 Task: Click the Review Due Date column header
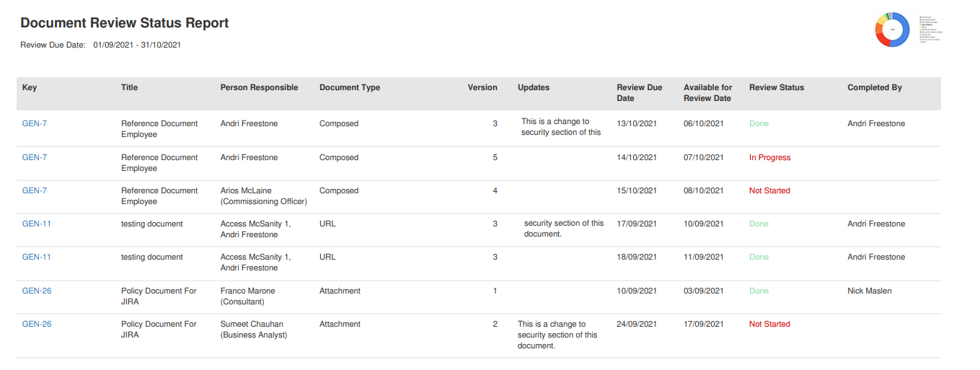point(640,93)
